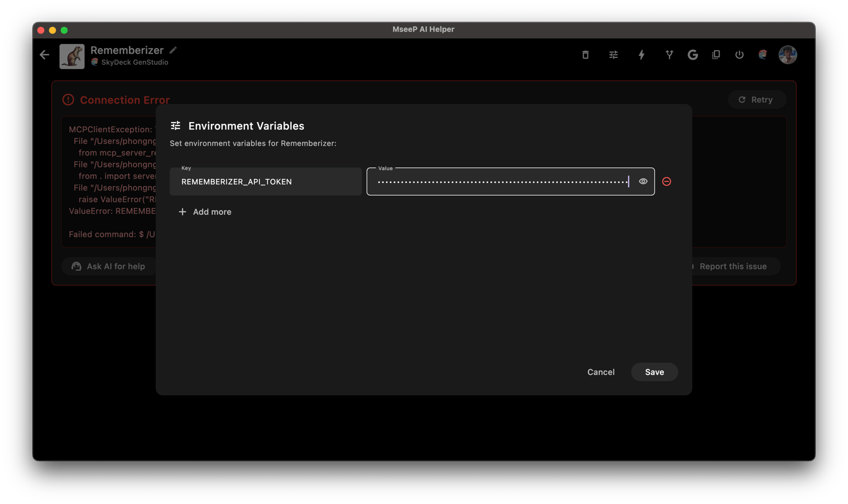Click Ask AI for help
Image resolution: width=848 pixels, height=504 pixels.
109,266
